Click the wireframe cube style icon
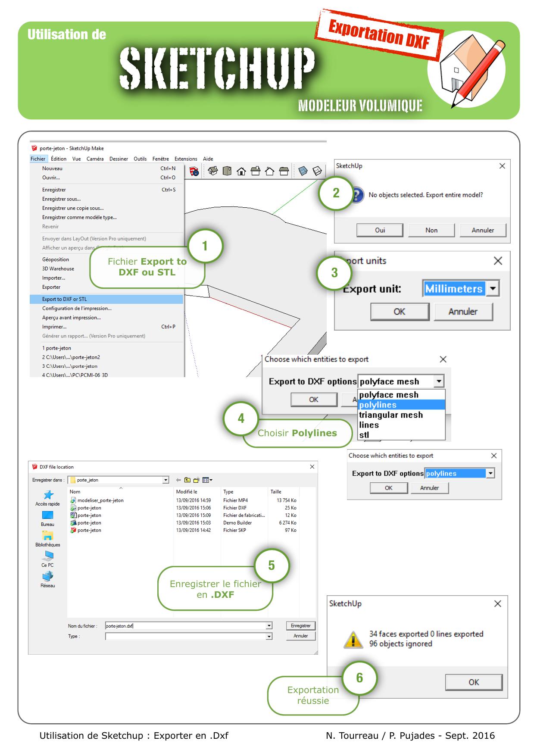The image size is (534, 756). coord(317,171)
